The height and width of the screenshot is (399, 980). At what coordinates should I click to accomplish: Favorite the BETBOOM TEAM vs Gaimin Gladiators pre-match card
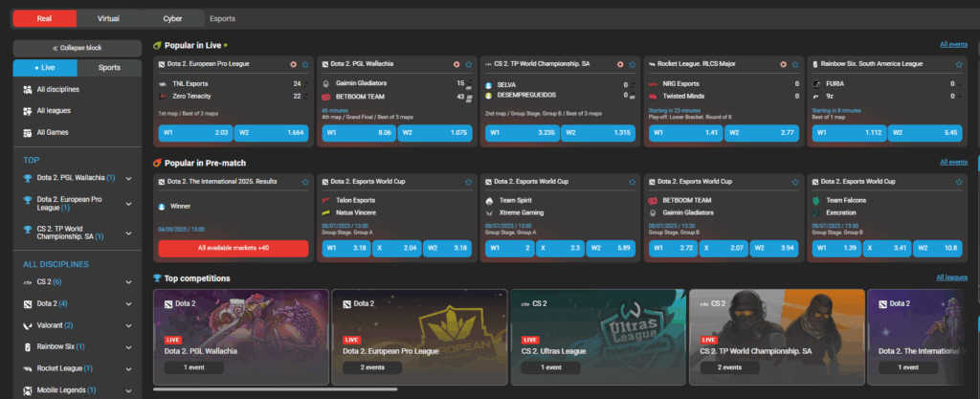(795, 183)
